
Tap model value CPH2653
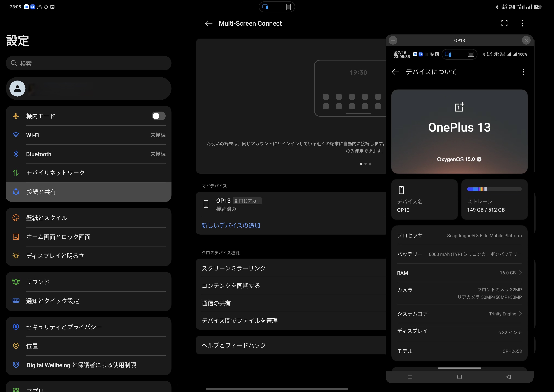click(x=512, y=351)
